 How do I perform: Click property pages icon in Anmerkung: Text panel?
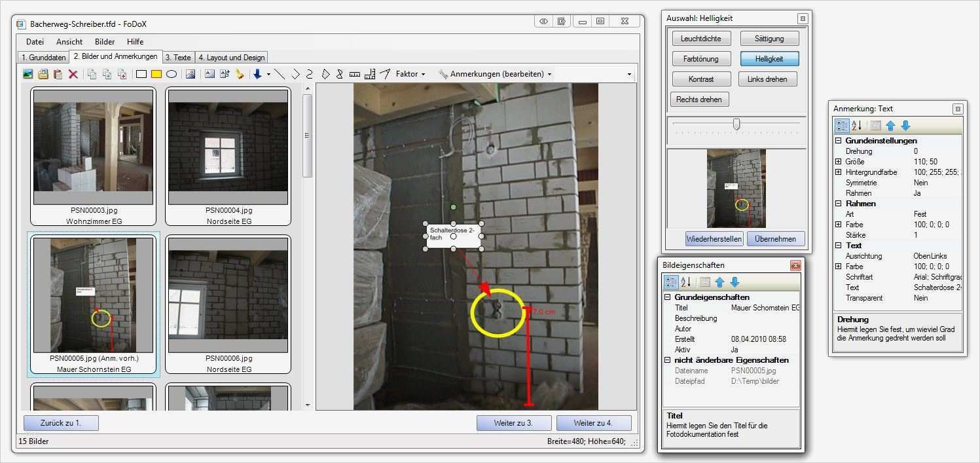[x=875, y=126]
